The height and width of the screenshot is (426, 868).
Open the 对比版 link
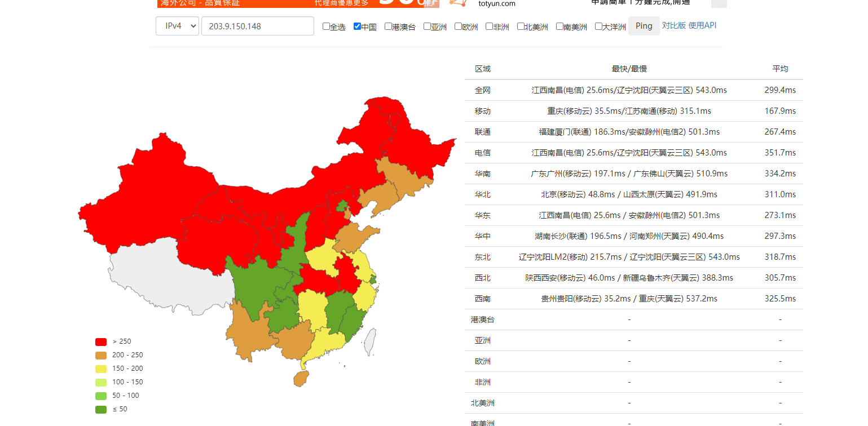tap(674, 25)
